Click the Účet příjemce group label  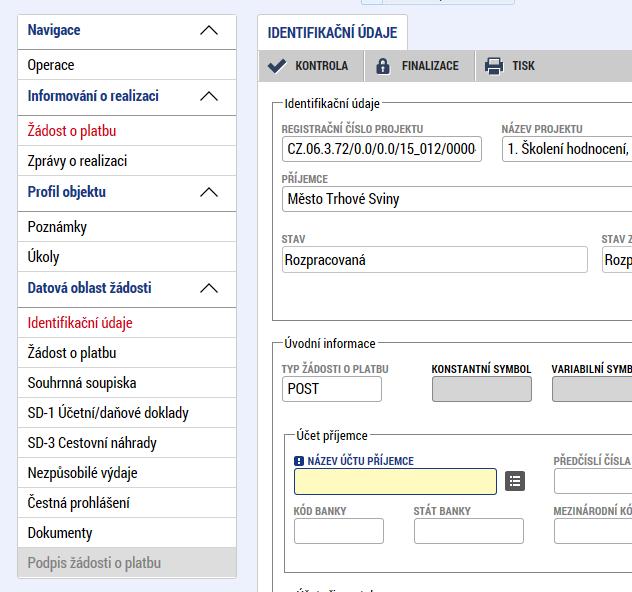point(331,436)
